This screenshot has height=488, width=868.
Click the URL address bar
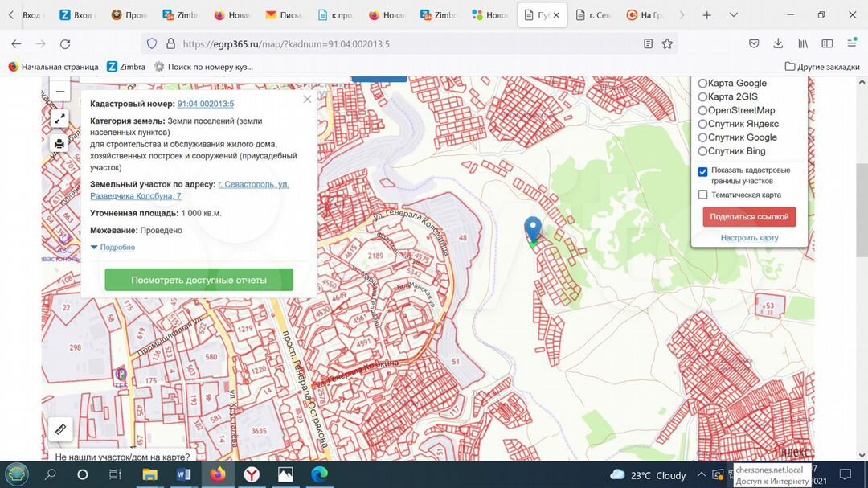[402, 44]
